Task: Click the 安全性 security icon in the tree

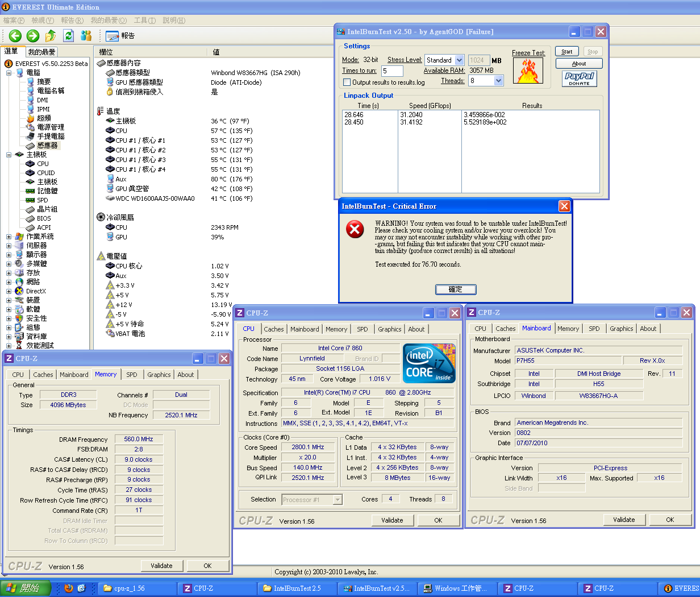Action: (19, 318)
